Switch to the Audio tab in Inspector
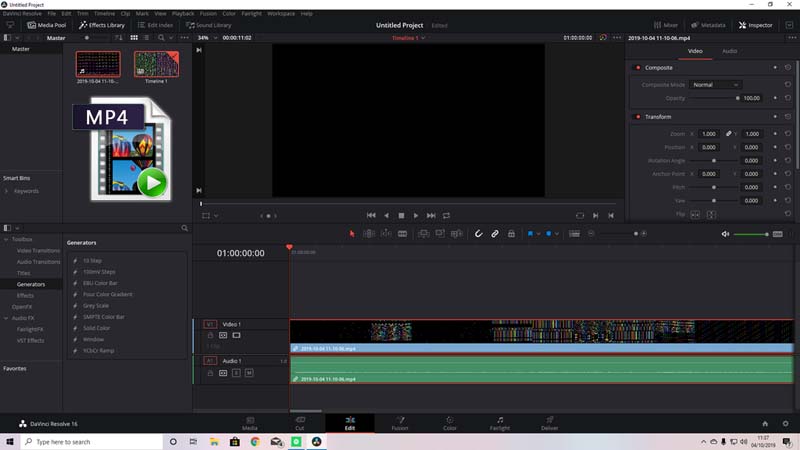The image size is (800, 450). click(729, 51)
